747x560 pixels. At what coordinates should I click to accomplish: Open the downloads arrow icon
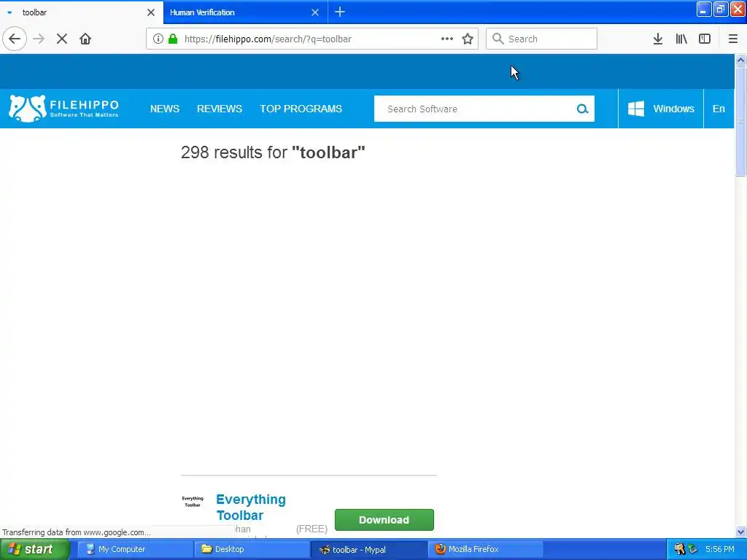pos(658,39)
